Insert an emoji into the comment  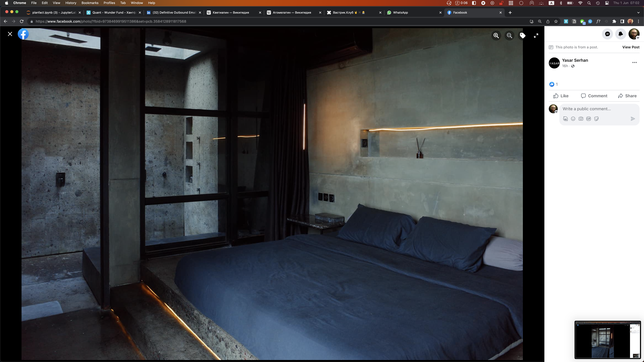click(573, 119)
